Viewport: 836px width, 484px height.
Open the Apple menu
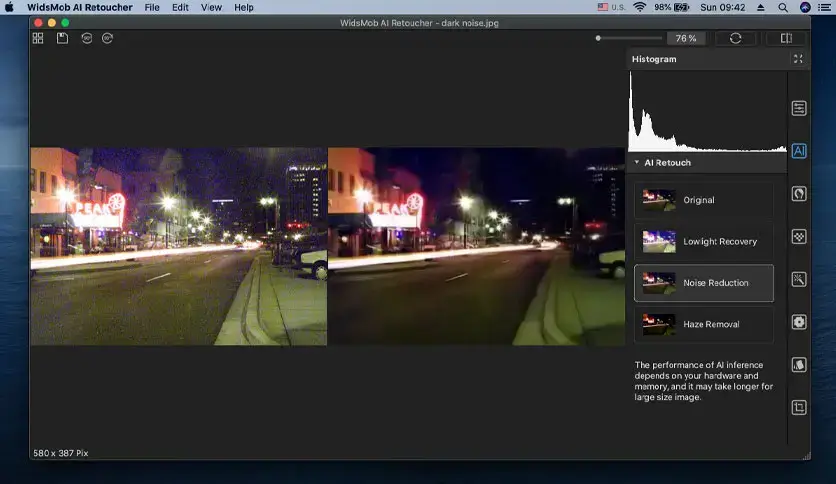click(9, 7)
